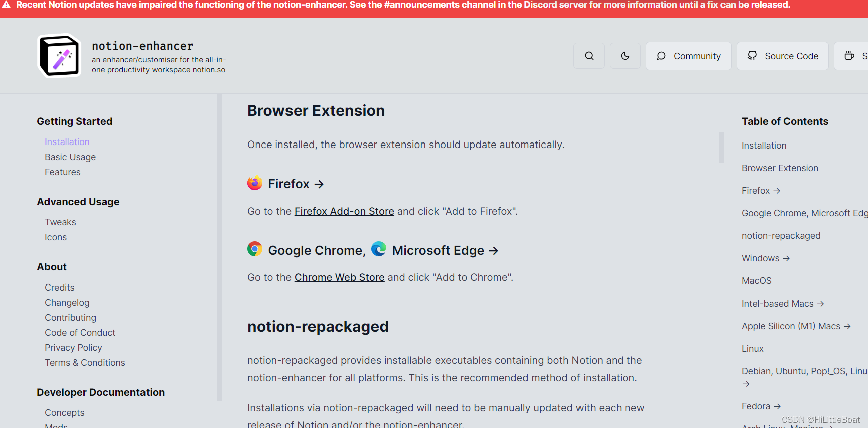The image size is (868, 428).
Task: Open Tweaks under Advanced Usage
Action: 61,222
